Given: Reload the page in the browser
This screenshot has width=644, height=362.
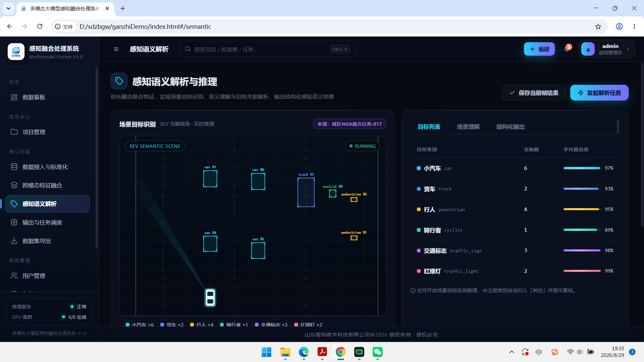Looking at the screenshot, I should coord(40,26).
